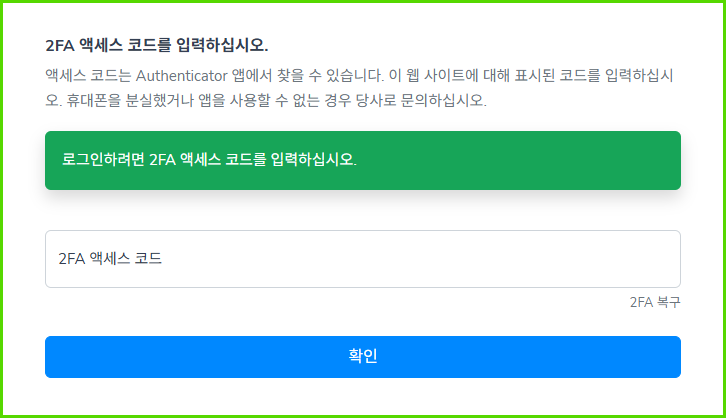The width and height of the screenshot is (726, 418).
Task: Click the green 로그인하려면 alert banner
Action: (x=363, y=160)
